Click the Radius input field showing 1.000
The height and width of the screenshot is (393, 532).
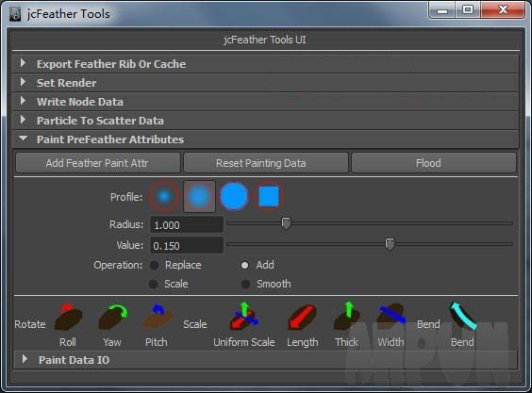tap(187, 225)
